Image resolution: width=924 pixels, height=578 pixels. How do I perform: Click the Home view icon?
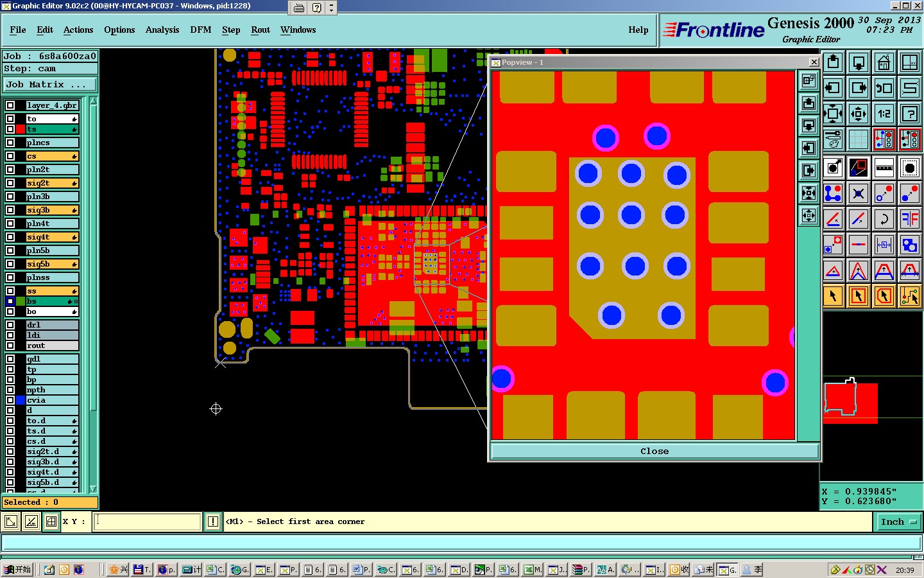coord(884,62)
